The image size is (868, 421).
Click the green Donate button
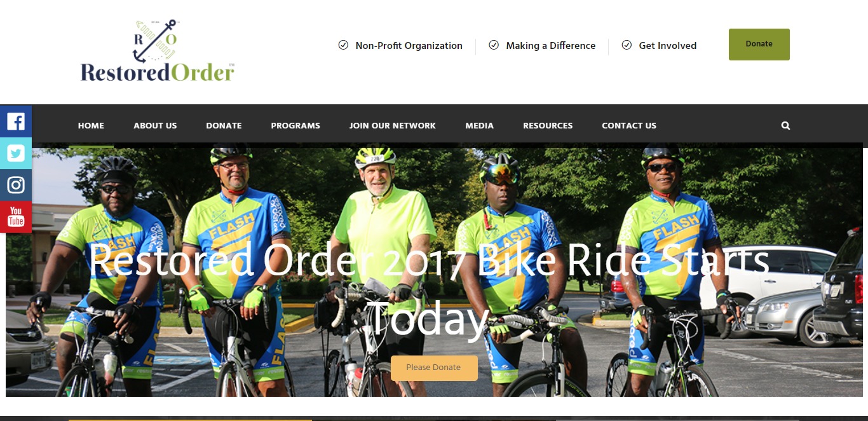click(759, 45)
